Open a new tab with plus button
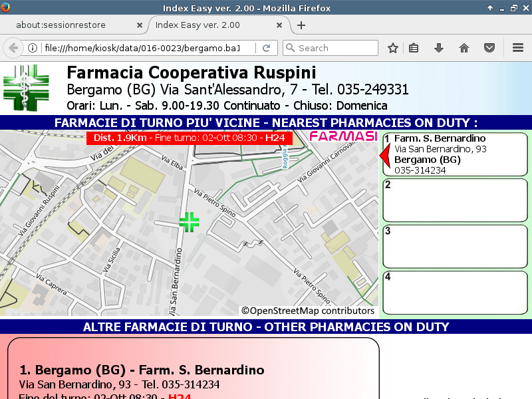The height and width of the screenshot is (399, 532). point(301,25)
